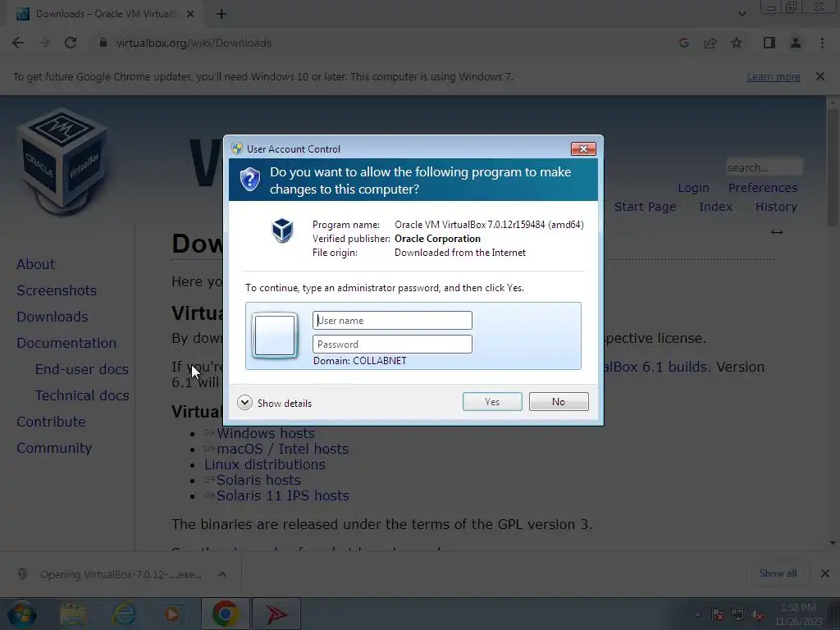Click the user account picture tile

pos(275,336)
